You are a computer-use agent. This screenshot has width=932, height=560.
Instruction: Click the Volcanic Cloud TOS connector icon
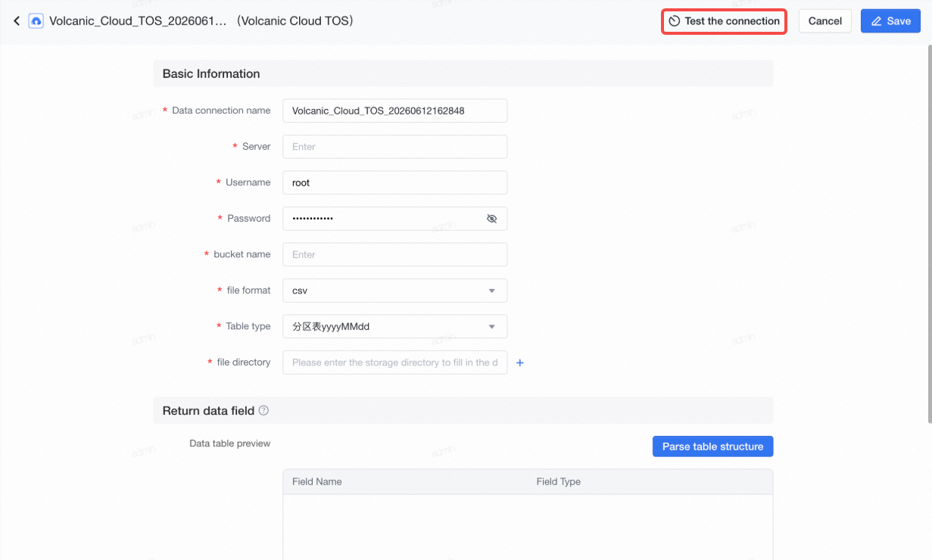click(36, 21)
